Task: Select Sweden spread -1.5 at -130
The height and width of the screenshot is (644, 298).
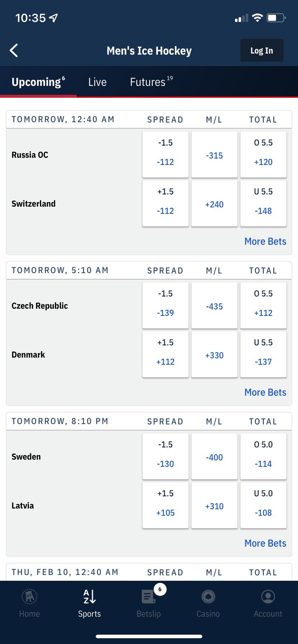Action: (x=166, y=456)
